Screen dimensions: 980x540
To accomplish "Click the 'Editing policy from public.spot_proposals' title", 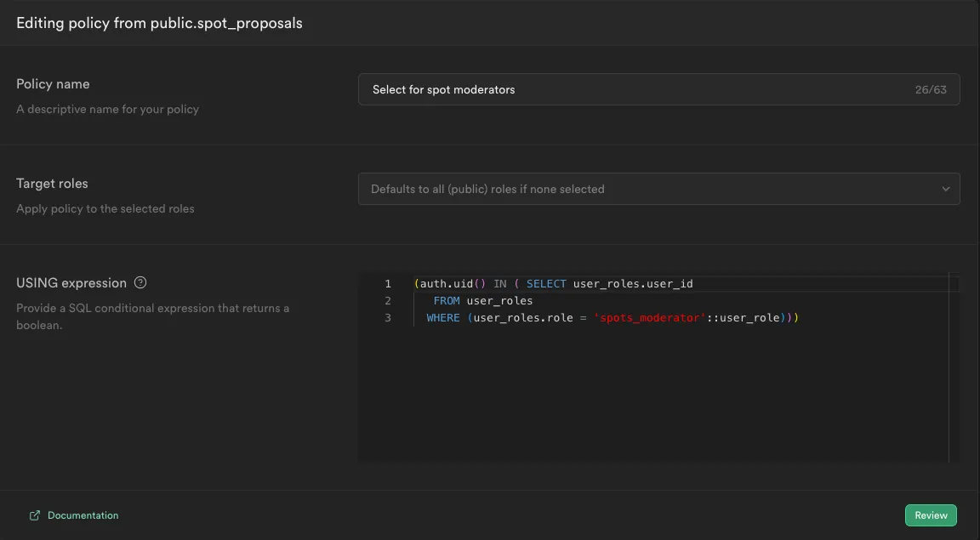I will [159, 23].
